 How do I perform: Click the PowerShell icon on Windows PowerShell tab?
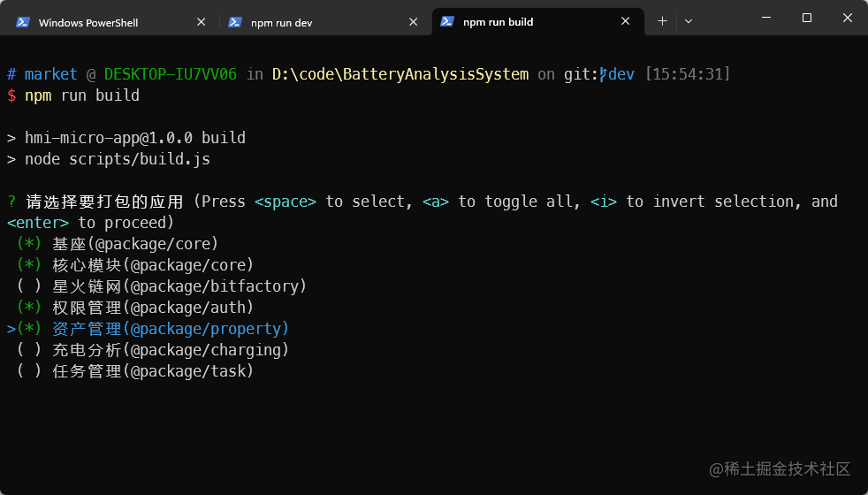[23, 22]
